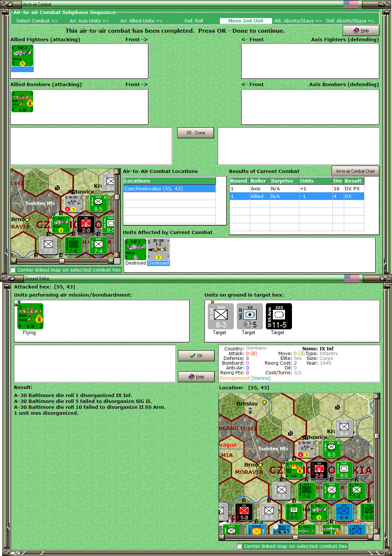Click the Me 262 counter on Ground Strike map

[x=306, y=449]
